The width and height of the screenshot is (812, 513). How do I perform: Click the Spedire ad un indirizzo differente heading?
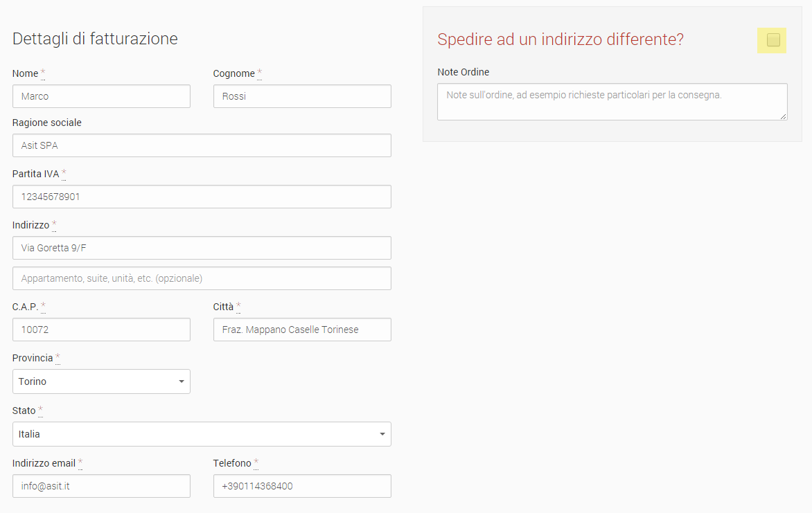[561, 39]
